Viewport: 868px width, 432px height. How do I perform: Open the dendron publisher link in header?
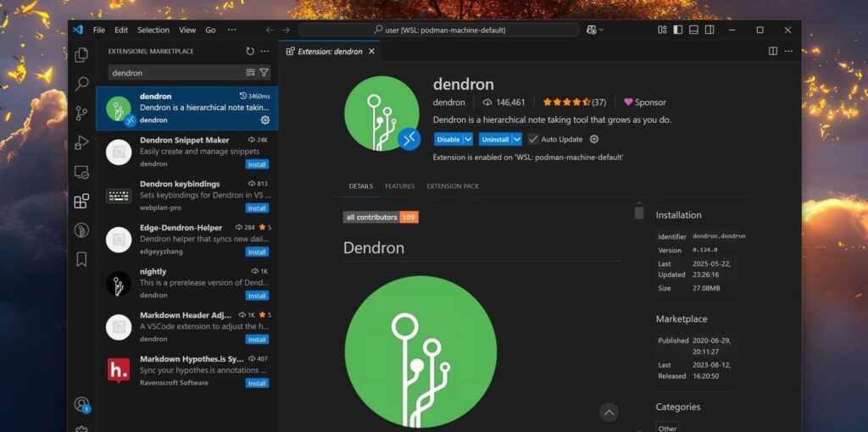coord(449,102)
